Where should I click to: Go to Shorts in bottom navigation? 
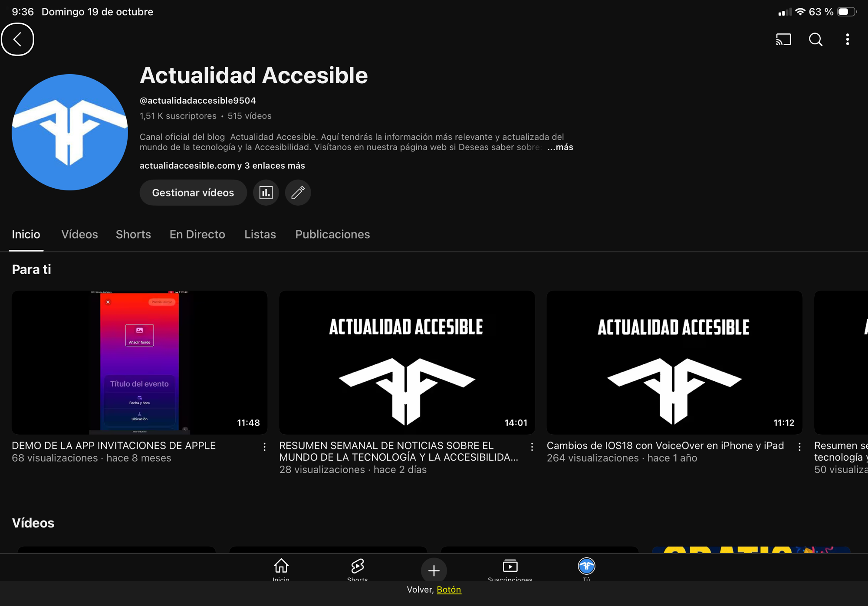(x=357, y=569)
